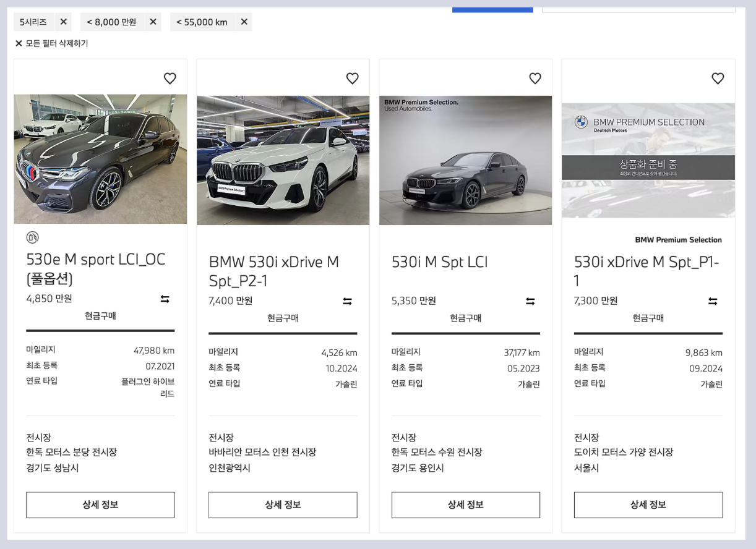The height and width of the screenshot is (549, 756).
Task: Favorite the 530i xDrive M Spt_P1-1 car
Action: pyautogui.click(x=718, y=79)
